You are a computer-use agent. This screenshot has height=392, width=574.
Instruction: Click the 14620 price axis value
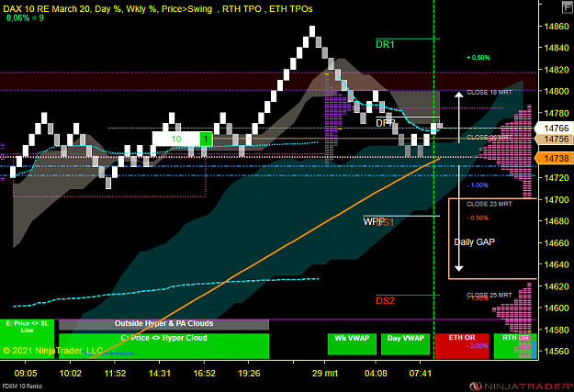(557, 286)
